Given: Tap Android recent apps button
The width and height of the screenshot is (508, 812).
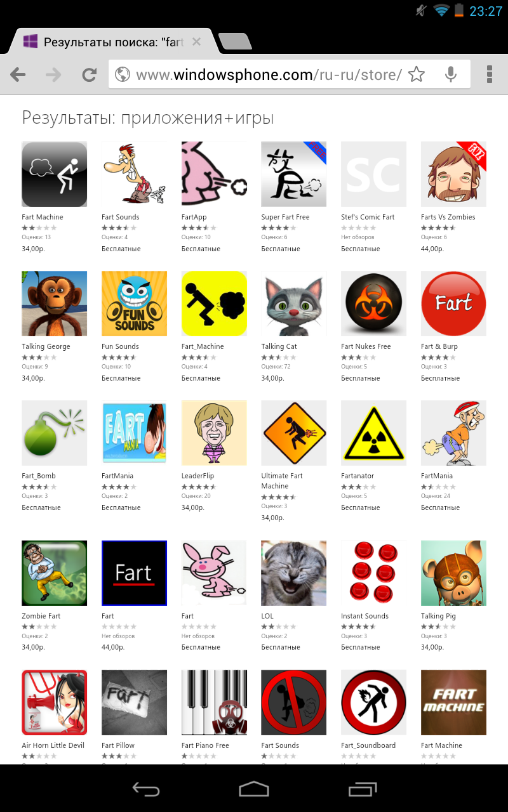Looking at the screenshot, I should (x=363, y=789).
